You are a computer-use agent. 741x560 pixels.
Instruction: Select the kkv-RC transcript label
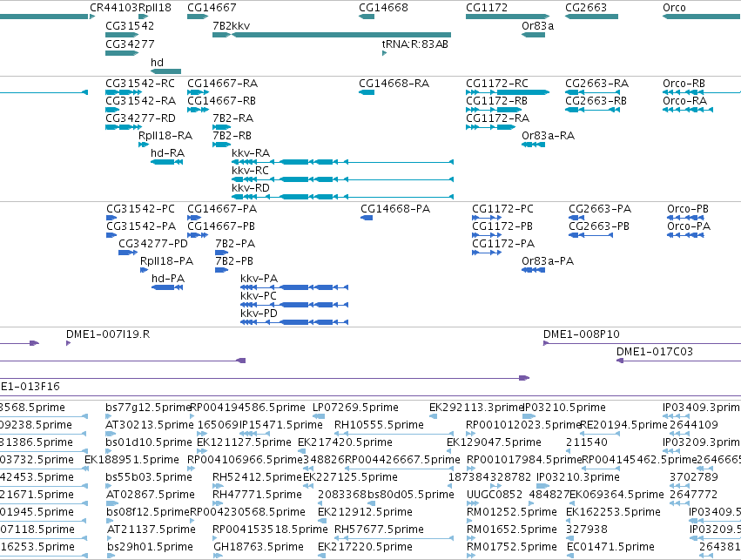[250, 171]
